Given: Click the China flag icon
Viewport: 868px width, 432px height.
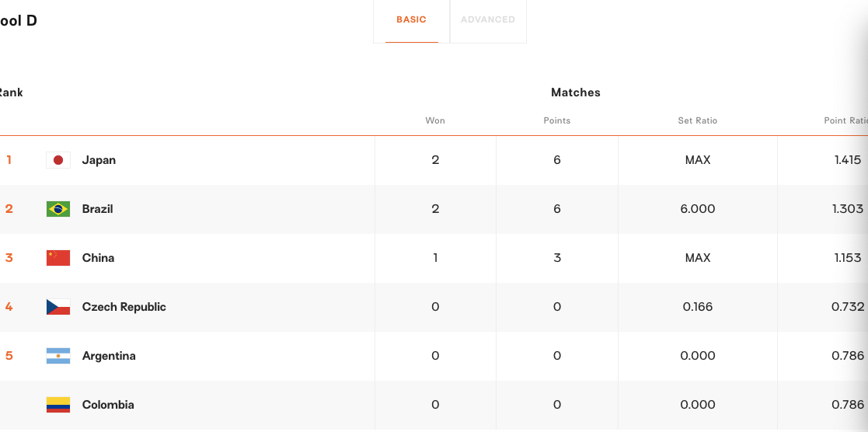Looking at the screenshot, I should (58, 258).
